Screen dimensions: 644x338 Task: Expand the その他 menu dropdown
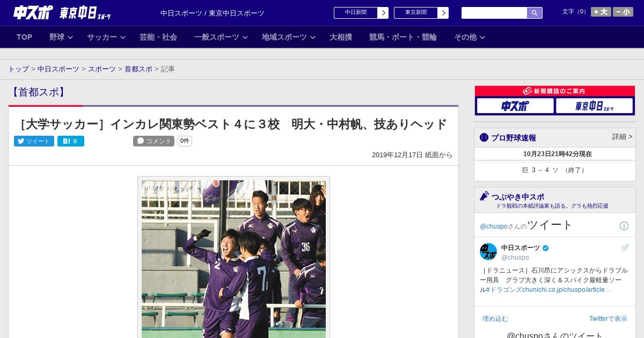(470, 37)
